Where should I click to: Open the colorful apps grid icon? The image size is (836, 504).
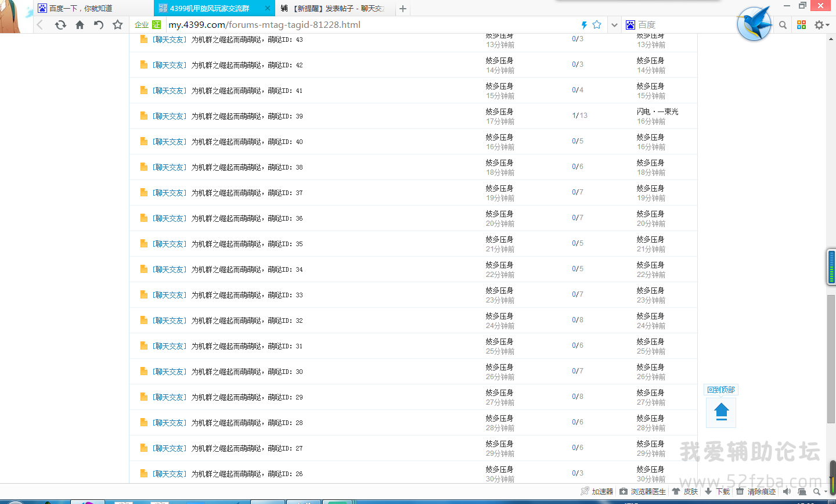click(x=802, y=25)
